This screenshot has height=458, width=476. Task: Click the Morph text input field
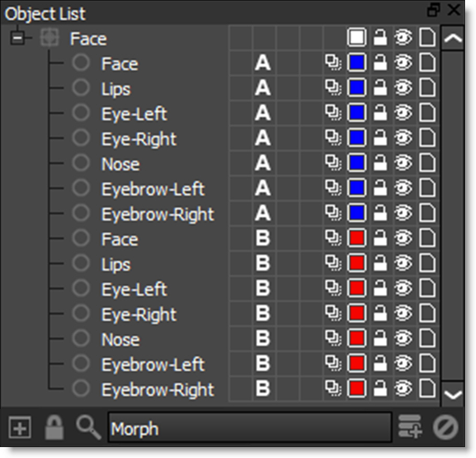[x=250, y=429]
